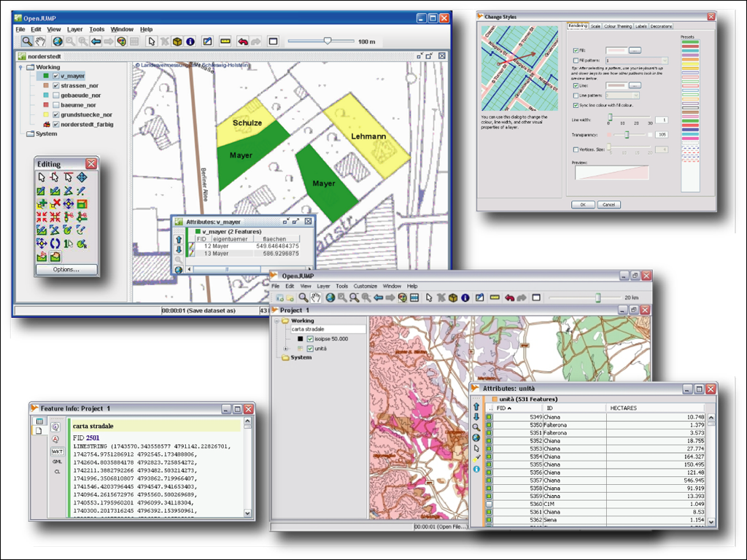The image size is (747, 560).
Task: Click the Change Styles palette icon in Project 1 toolbar
Action: coord(403,297)
